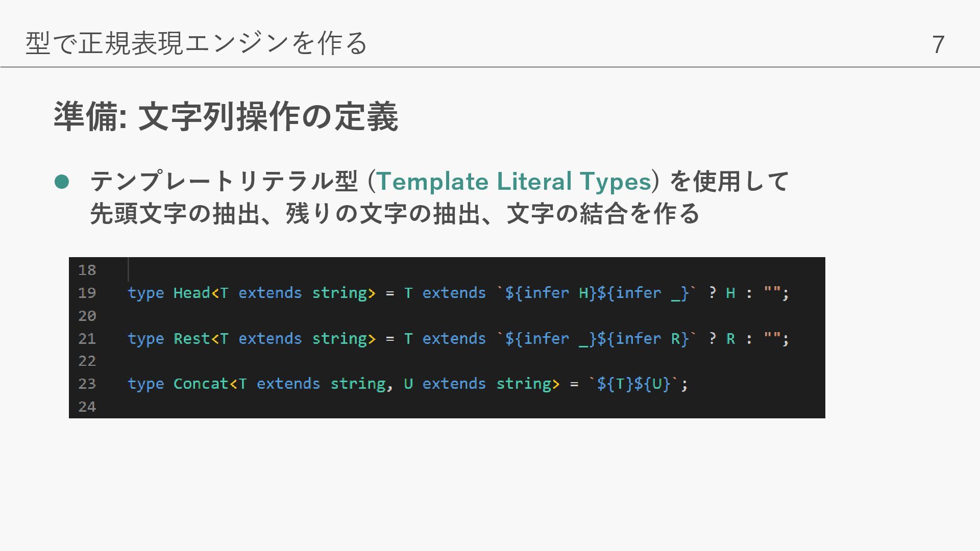Screen dimensions: 980x551
Task: Click the 'type' keyword on line 19
Action: tap(145, 293)
